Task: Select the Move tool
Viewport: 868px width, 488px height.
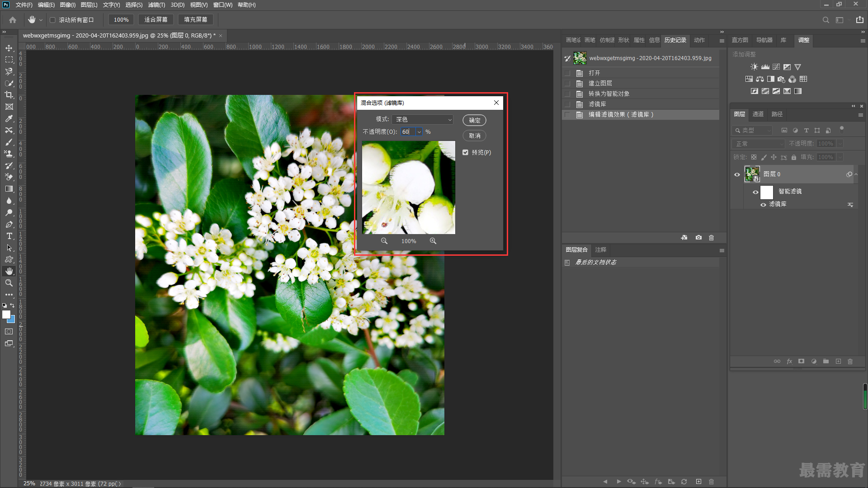Action: 9,48
